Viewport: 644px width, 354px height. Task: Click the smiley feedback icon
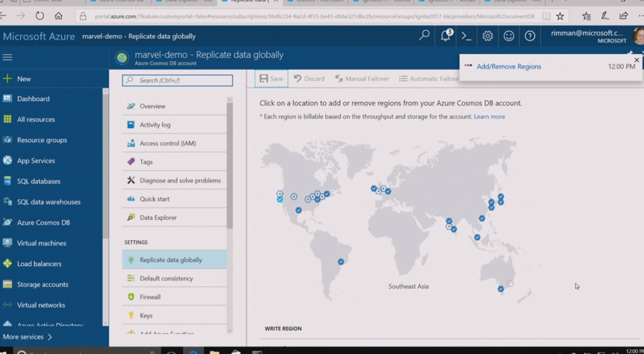[509, 36]
